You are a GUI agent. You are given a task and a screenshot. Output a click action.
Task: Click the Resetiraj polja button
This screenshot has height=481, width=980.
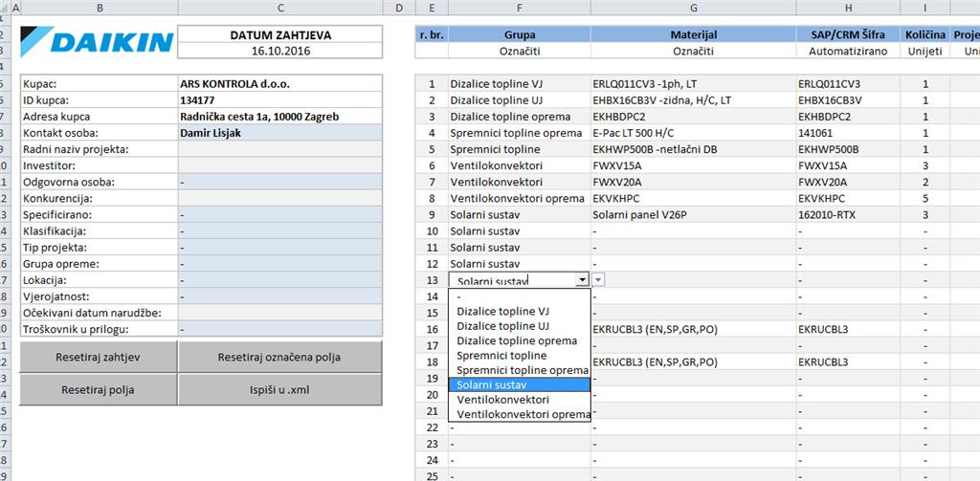coord(99,390)
